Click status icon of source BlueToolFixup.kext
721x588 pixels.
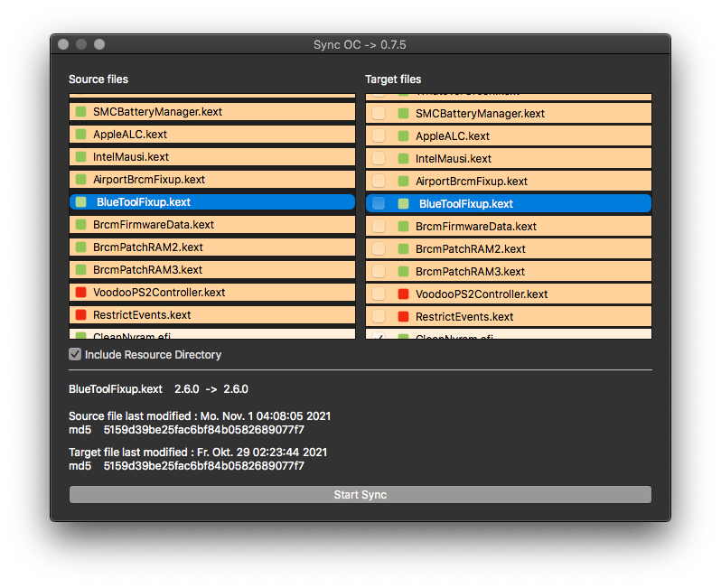(x=81, y=201)
